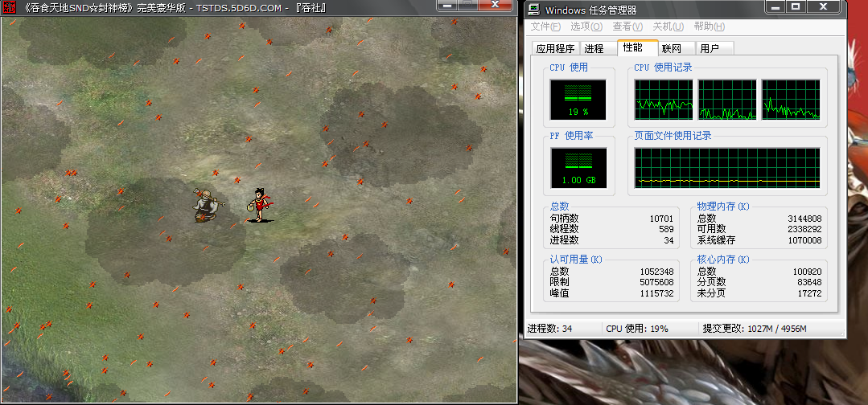
Task: Click the 未分页 value 17272
Action: click(x=809, y=293)
